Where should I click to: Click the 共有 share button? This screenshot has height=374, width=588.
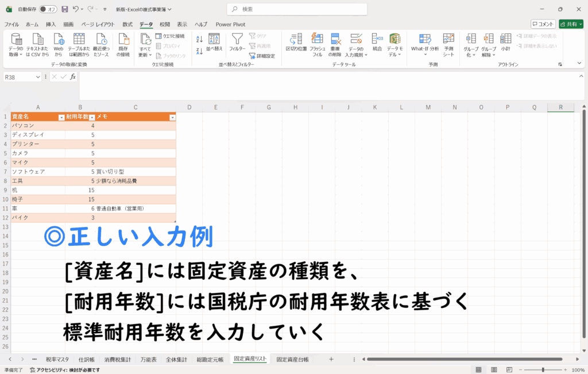[571, 24]
